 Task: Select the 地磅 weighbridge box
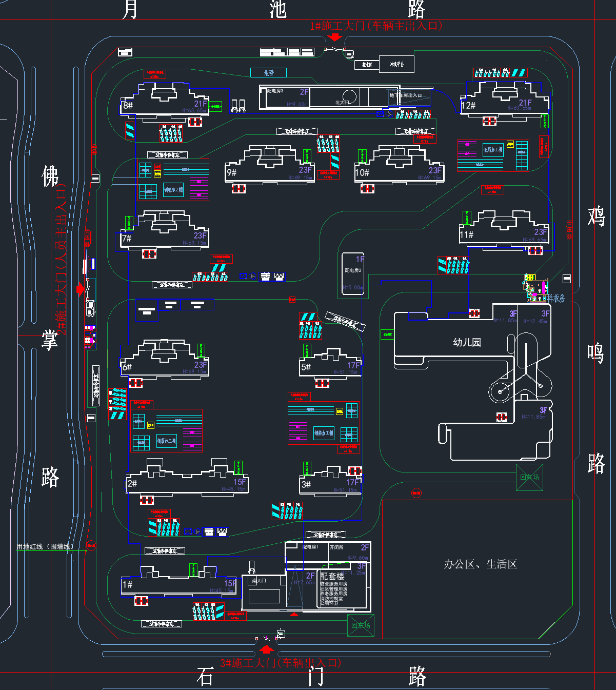click(268, 73)
